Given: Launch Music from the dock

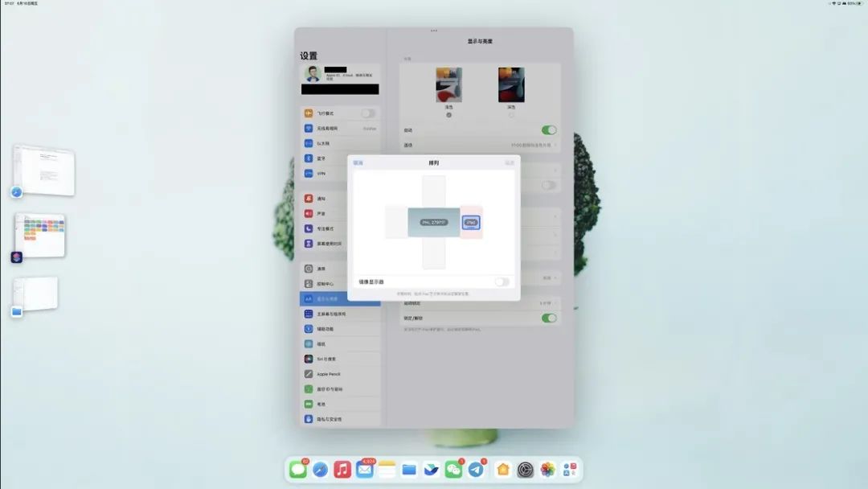Looking at the screenshot, I should click(342, 470).
